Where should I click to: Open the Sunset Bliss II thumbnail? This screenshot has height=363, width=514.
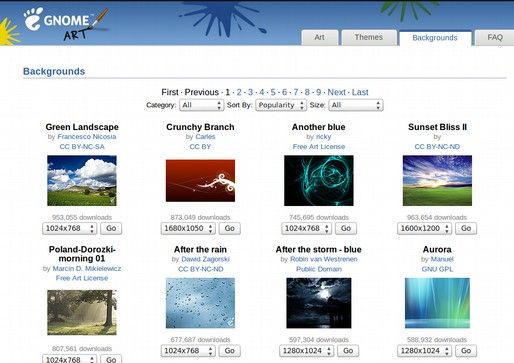click(x=437, y=180)
